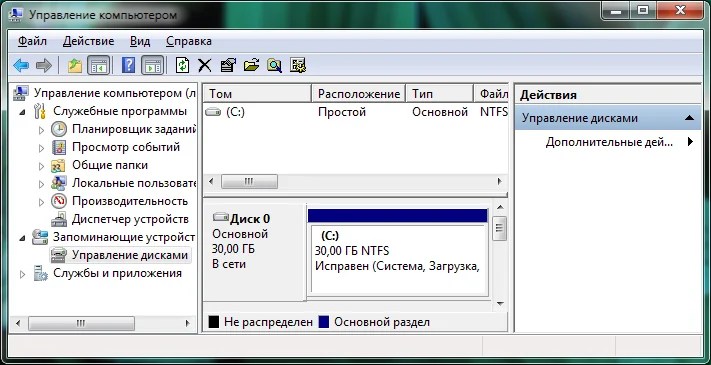The height and width of the screenshot is (365, 711).
Task: Click the Back arrow toolbar icon
Action: click(x=21, y=66)
